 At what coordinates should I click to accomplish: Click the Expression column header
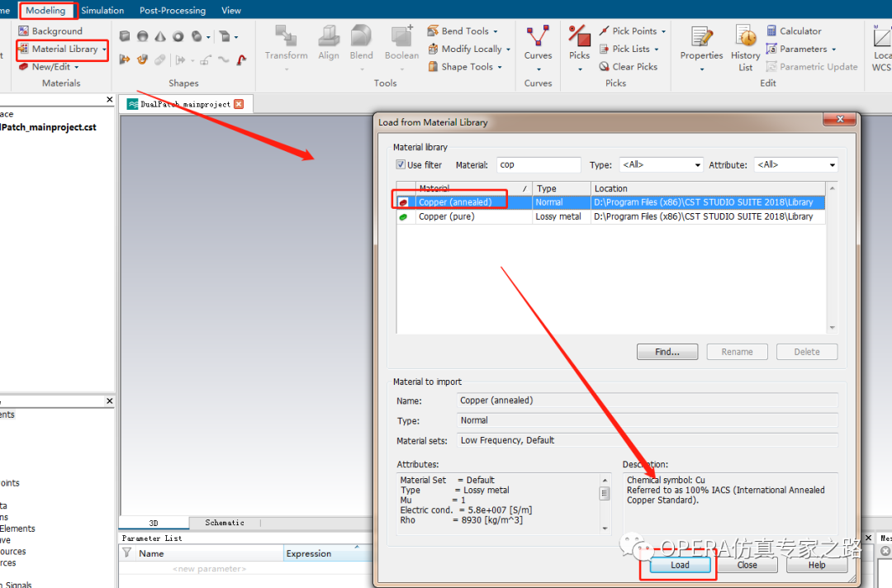tap(328, 553)
